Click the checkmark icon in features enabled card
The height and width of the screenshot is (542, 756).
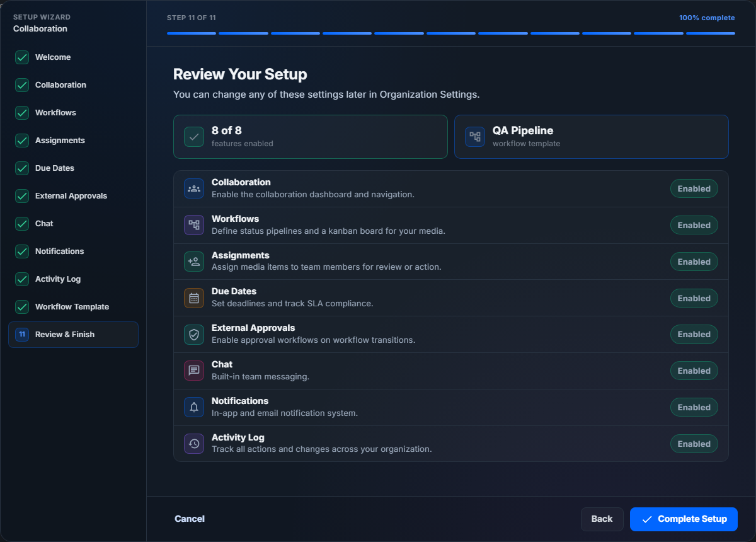tap(194, 136)
